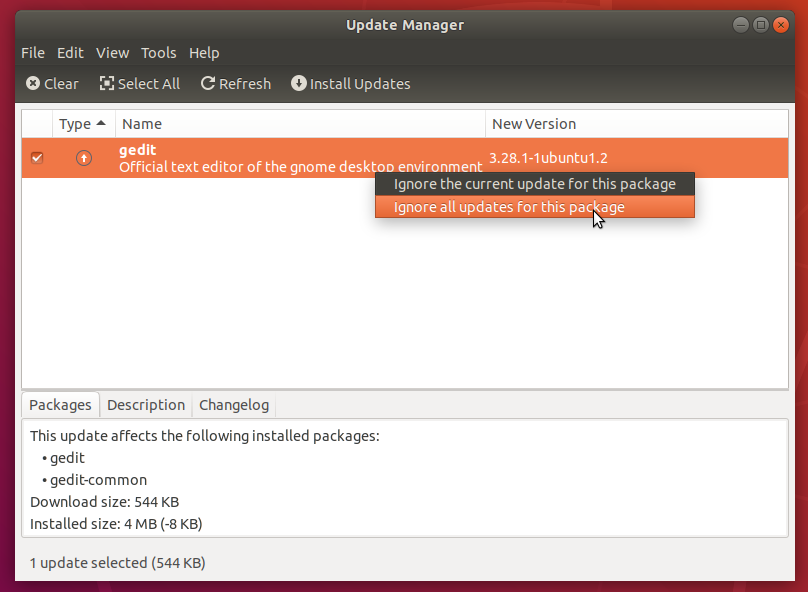Click the Packages tab
Viewport: 808px width, 592px height.
coord(59,405)
